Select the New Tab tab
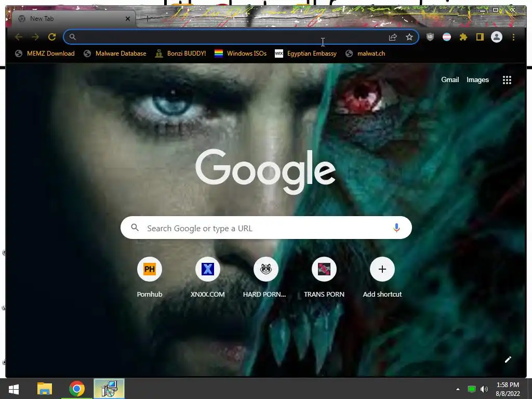Viewport: 532px width, 399px height. pos(74,19)
